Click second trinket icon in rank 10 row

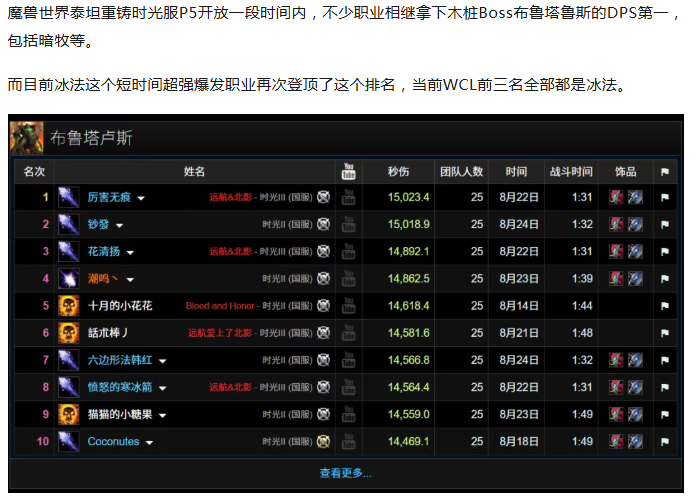tap(635, 441)
